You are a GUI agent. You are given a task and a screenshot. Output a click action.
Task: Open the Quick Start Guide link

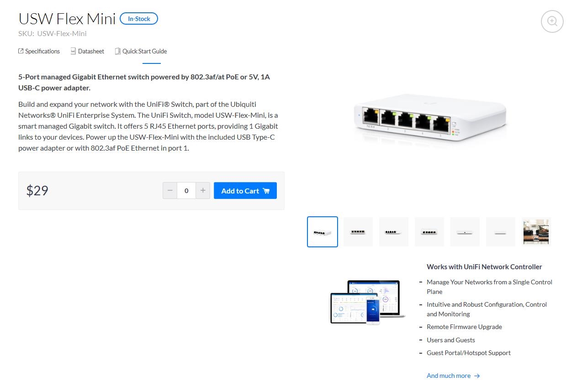point(144,51)
